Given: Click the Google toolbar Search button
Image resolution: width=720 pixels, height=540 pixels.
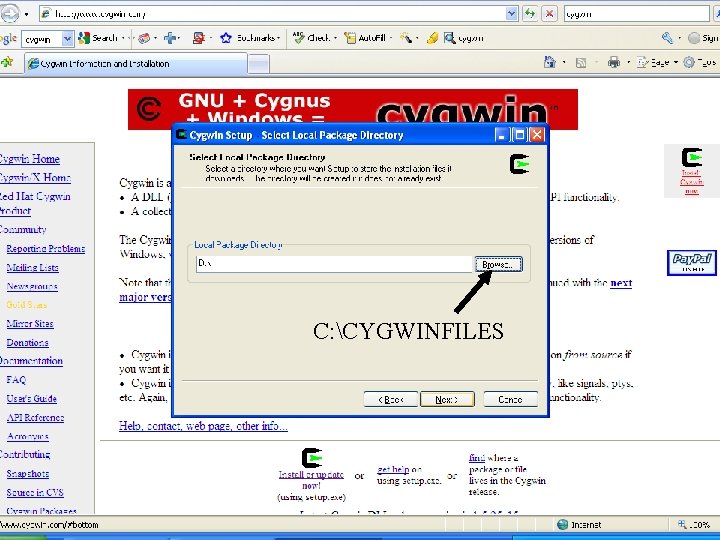Looking at the screenshot, I should (98, 38).
